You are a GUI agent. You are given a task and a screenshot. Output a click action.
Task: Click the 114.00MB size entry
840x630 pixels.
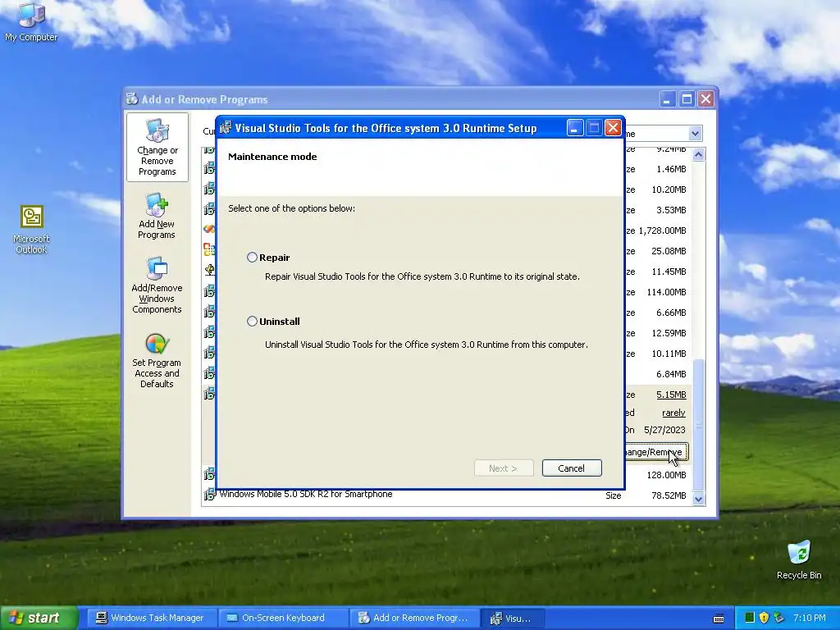tap(666, 292)
